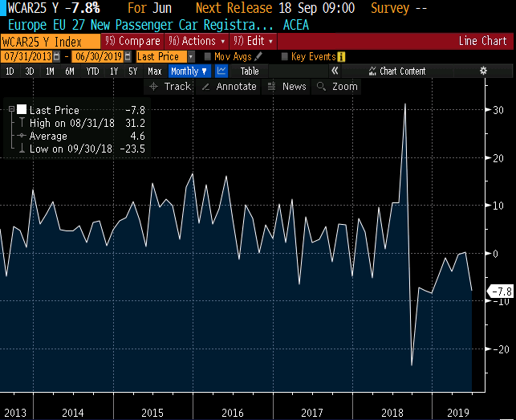
Task: Click the Key Events info icon
Action: tap(341, 57)
